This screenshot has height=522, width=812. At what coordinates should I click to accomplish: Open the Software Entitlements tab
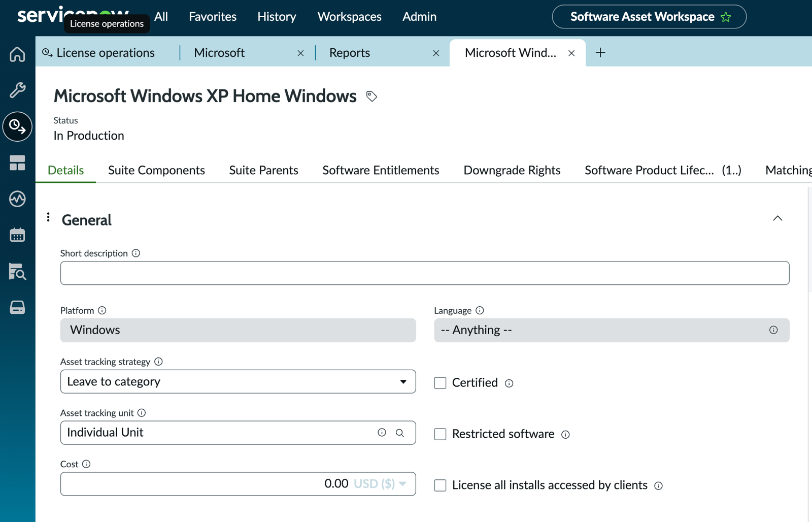[x=381, y=170]
